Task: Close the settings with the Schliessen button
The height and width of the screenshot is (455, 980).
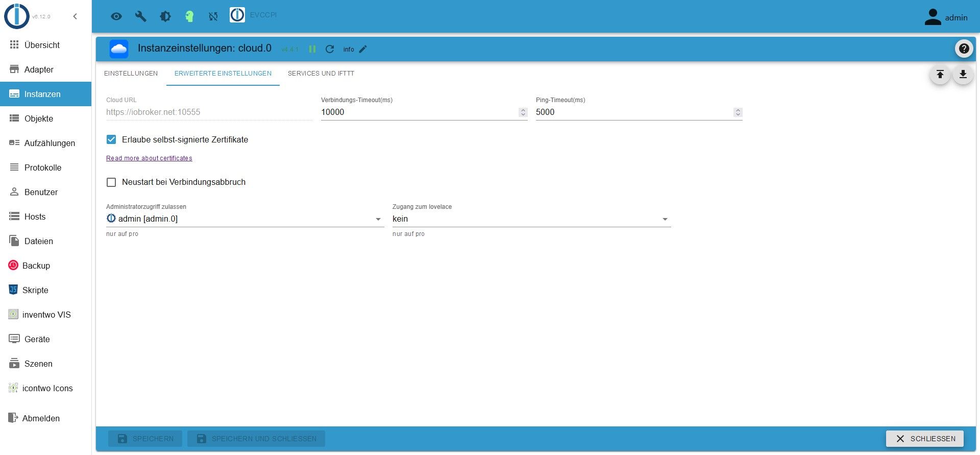Action: [925, 439]
